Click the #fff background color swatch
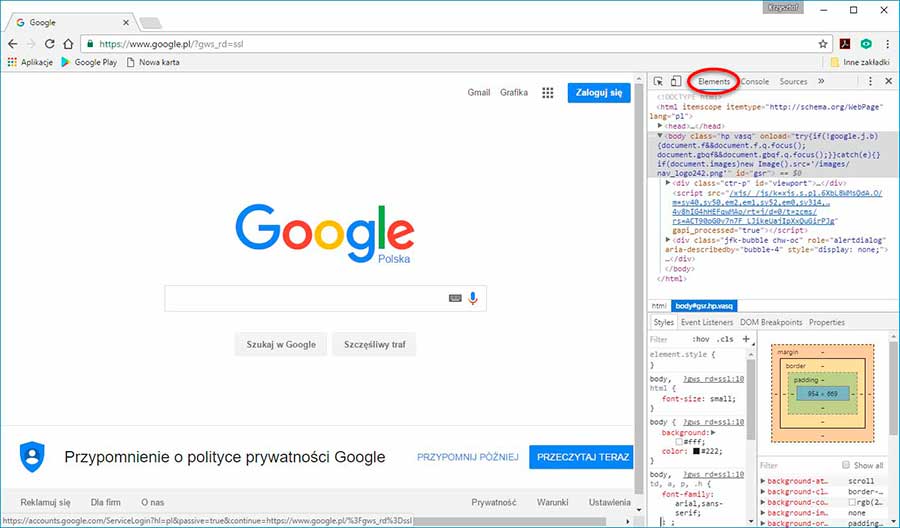Image resolution: width=900 pixels, height=528 pixels. coord(679,442)
